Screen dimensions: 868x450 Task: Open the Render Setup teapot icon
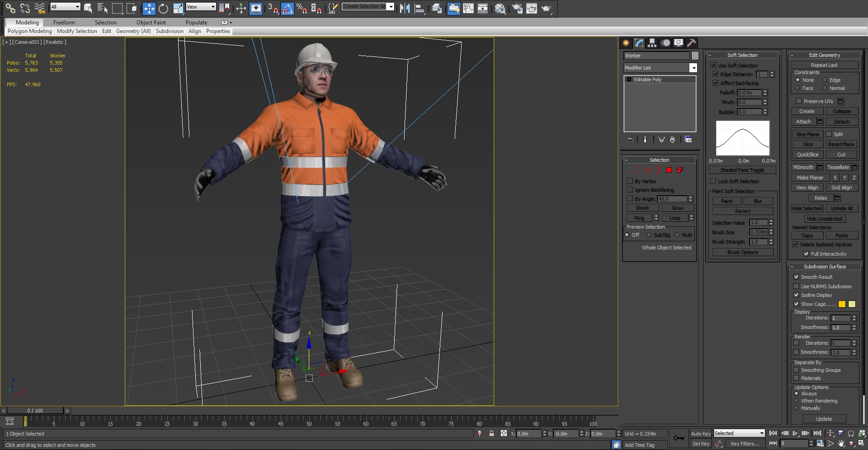(517, 8)
